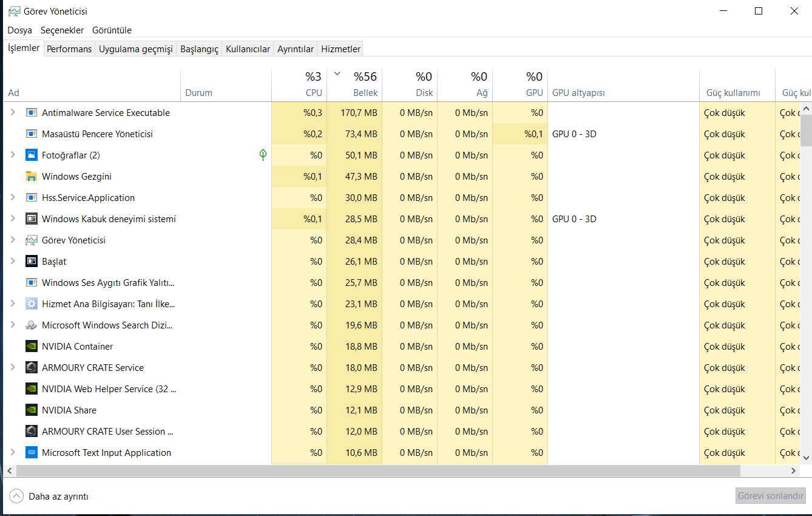Image resolution: width=812 pixels, height=516 pixels.
Task: Expand the Windows Kabuk deneyimi sistemi group
Action: [13, 219]
